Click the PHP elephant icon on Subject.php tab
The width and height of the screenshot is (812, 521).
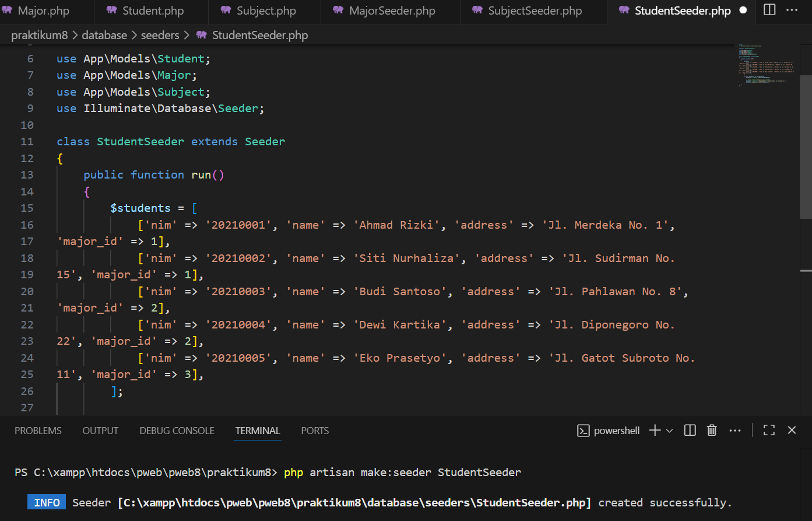(226, 11)
